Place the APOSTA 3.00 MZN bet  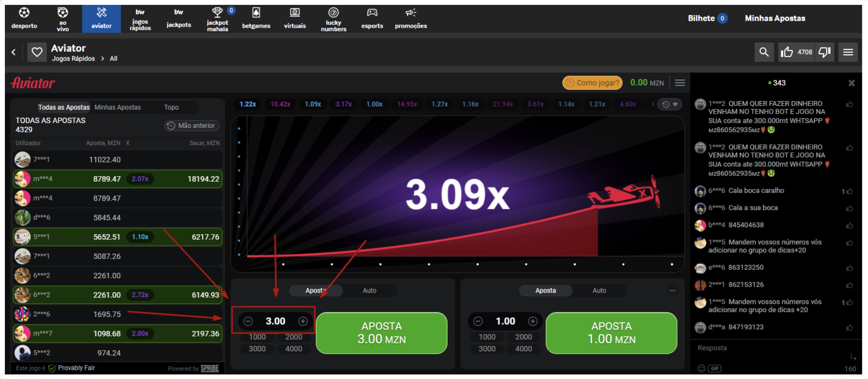pyautogui.click(x=382, y=333)
